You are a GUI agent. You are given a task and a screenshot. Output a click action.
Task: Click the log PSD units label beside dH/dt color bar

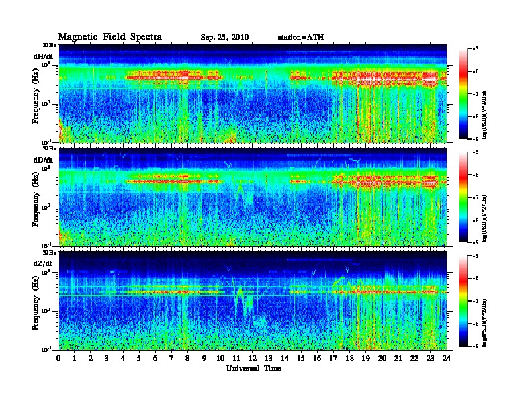pyautogui.click(x=484, y=114)
